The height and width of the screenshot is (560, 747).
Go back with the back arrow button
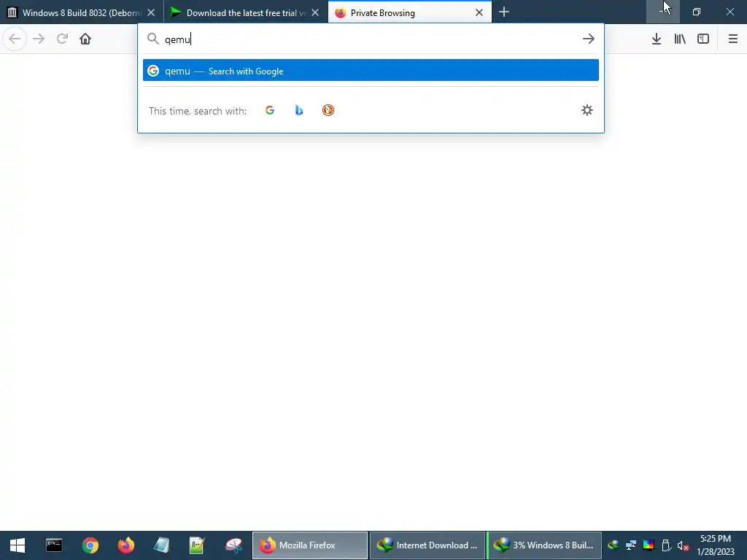point(15,39)
